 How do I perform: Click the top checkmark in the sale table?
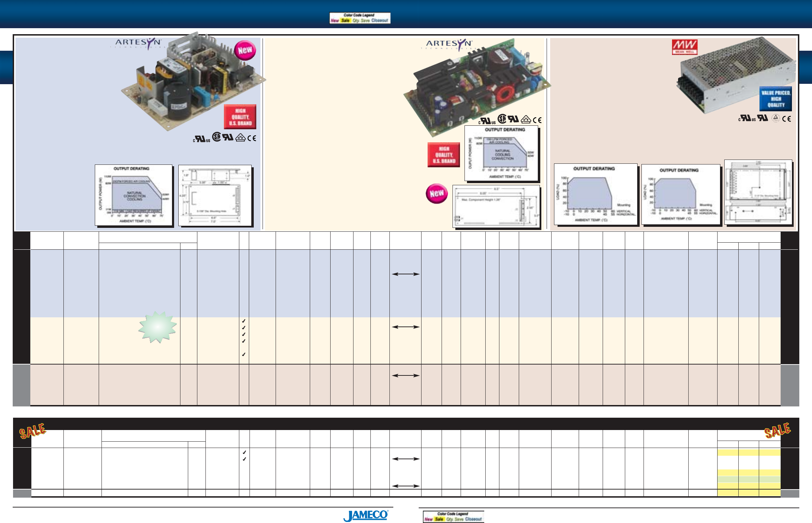tap(244, 452)
